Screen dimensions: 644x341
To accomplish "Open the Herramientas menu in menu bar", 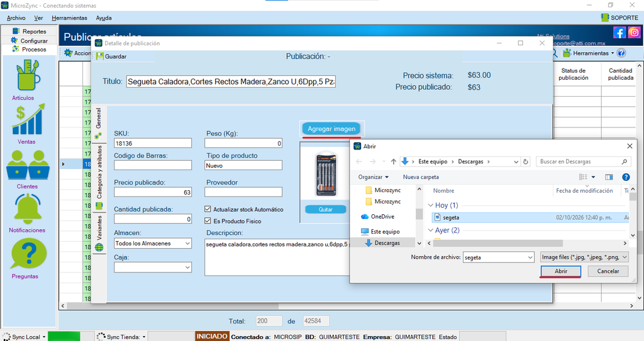I will coord(69,18).
